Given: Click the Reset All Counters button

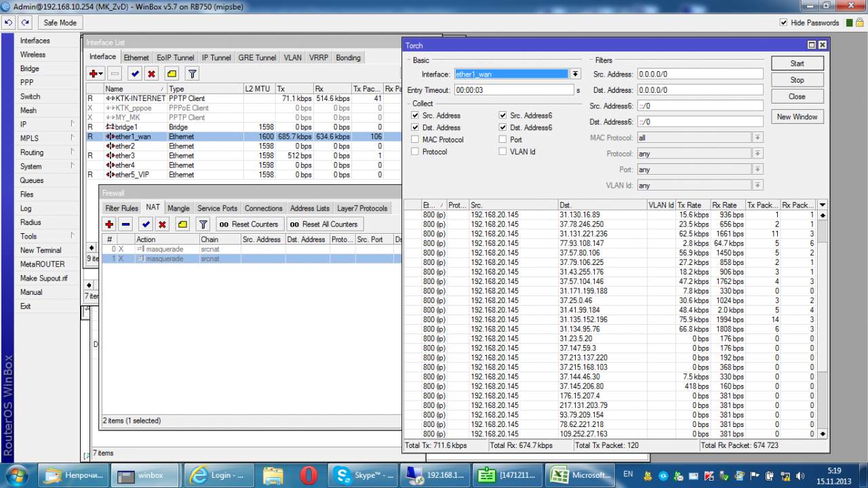Looking at the screenshot, I should pos(324,224).
